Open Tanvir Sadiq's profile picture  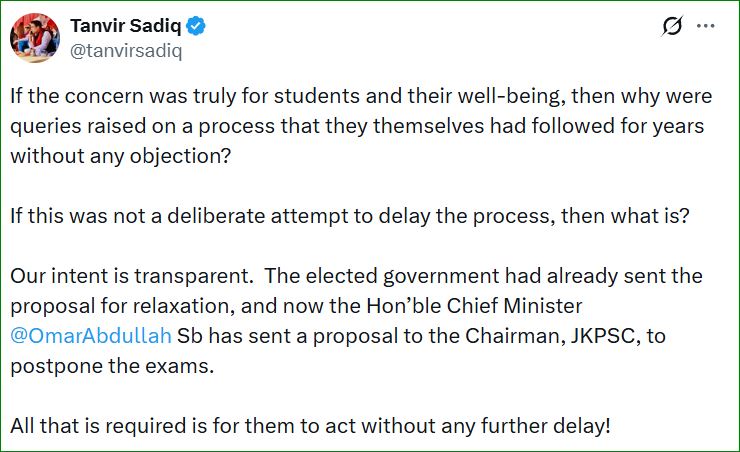coord(35,39)
